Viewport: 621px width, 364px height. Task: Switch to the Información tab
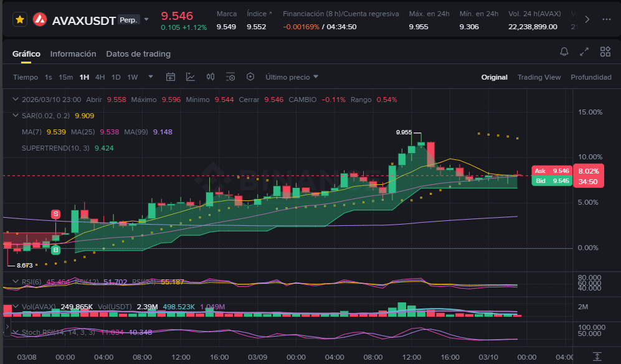[x=73, y=54]
